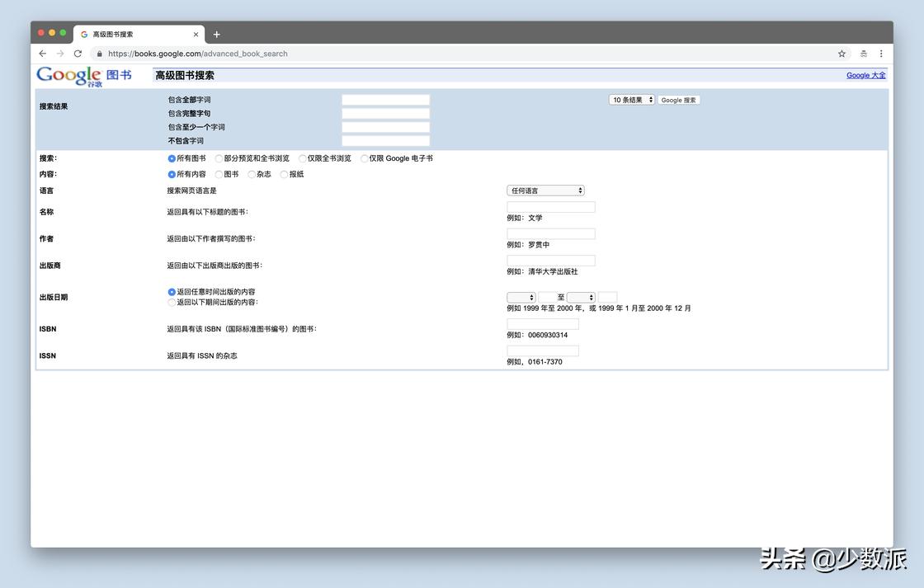The width and height of the screenshot is (924, 588).
Task: Open the 10 条结果 dropdown
Action: pos(632,100)
